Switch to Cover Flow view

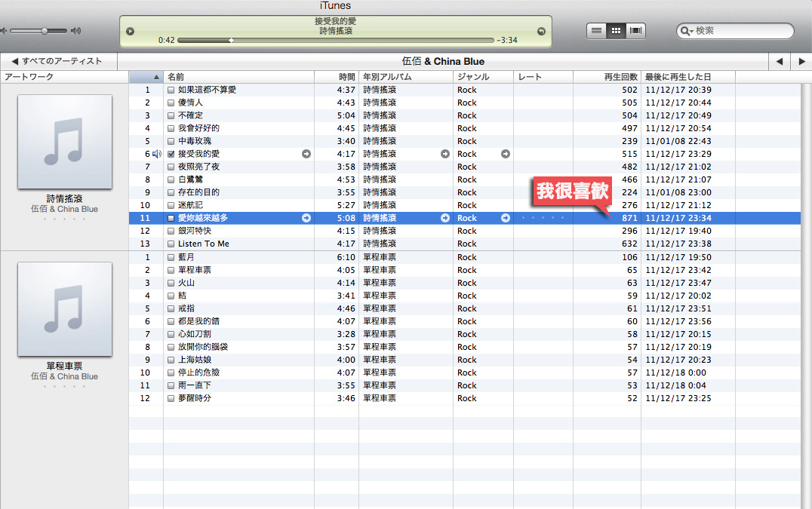pos(635,31)
